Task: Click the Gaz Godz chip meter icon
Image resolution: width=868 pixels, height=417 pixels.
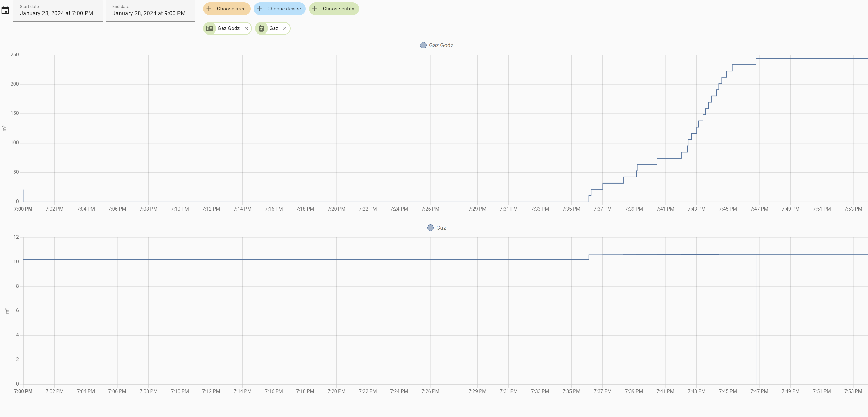Action: [210, 28]
